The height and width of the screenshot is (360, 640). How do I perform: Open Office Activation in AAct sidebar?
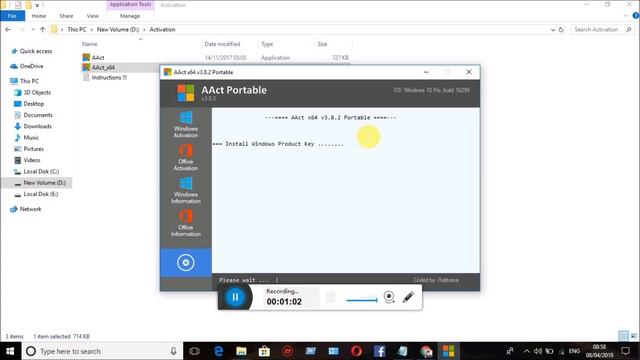tap(186, 158)
